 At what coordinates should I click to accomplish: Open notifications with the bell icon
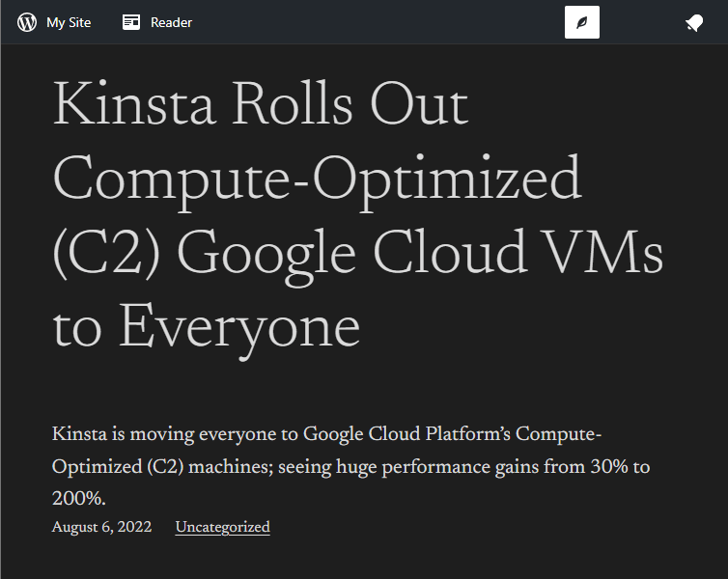pos(694,23)
